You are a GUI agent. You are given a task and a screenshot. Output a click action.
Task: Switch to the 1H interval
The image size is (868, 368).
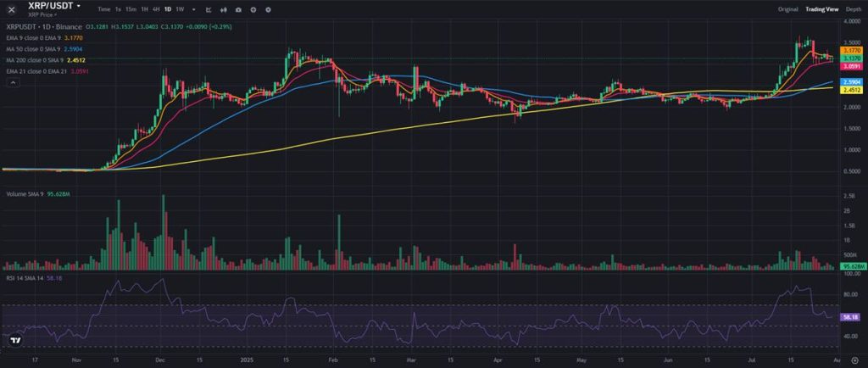click(144, 9)
